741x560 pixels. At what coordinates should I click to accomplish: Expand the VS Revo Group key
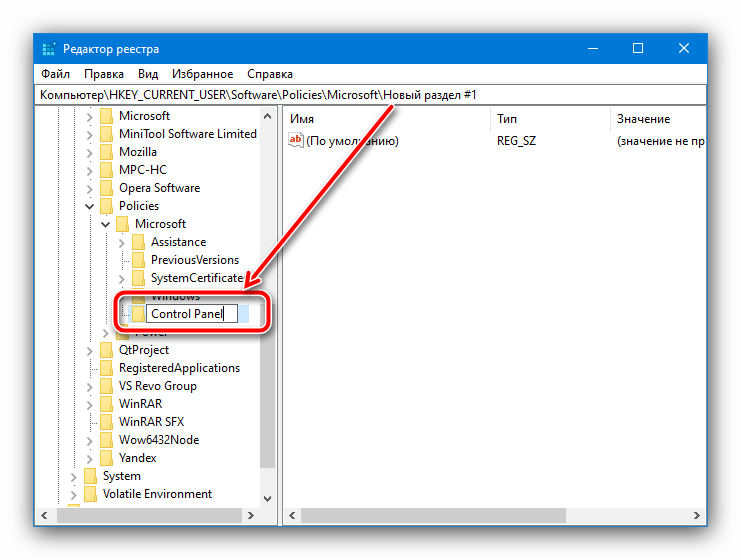[89, 387]
